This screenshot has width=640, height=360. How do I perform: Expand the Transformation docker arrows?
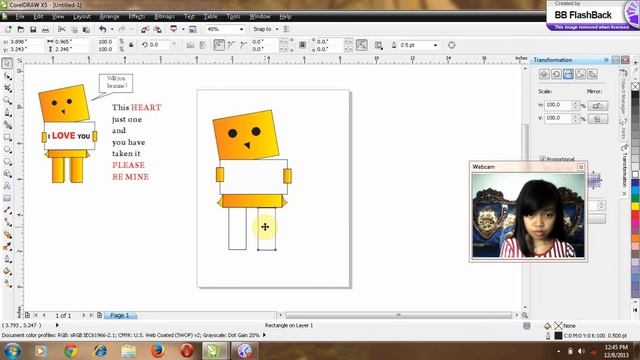(x=606, y=60)
